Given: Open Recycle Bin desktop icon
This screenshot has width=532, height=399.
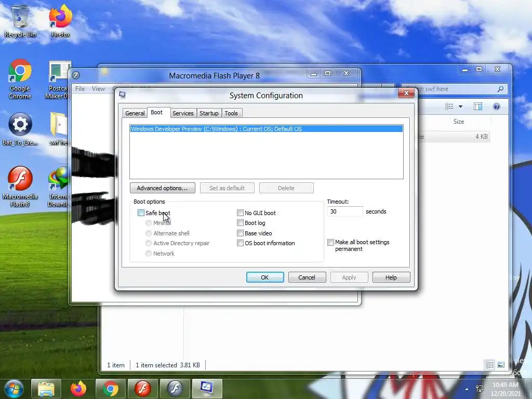Looking at the screenshot, I should (20, 21).
